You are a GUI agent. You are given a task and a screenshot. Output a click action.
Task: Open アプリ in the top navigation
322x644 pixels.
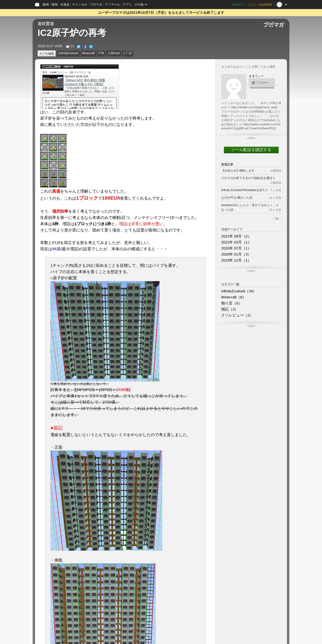click(127, 5)
